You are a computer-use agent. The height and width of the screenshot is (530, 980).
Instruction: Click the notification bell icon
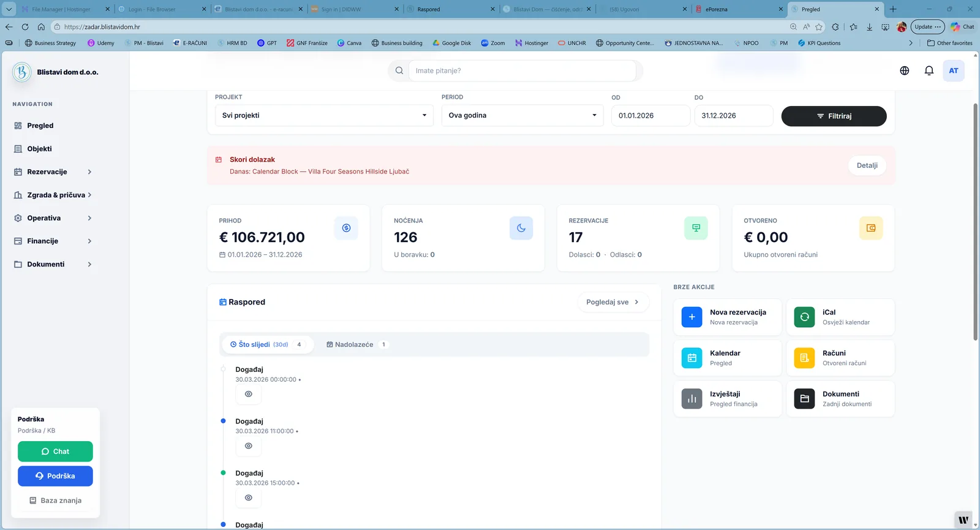929,70
